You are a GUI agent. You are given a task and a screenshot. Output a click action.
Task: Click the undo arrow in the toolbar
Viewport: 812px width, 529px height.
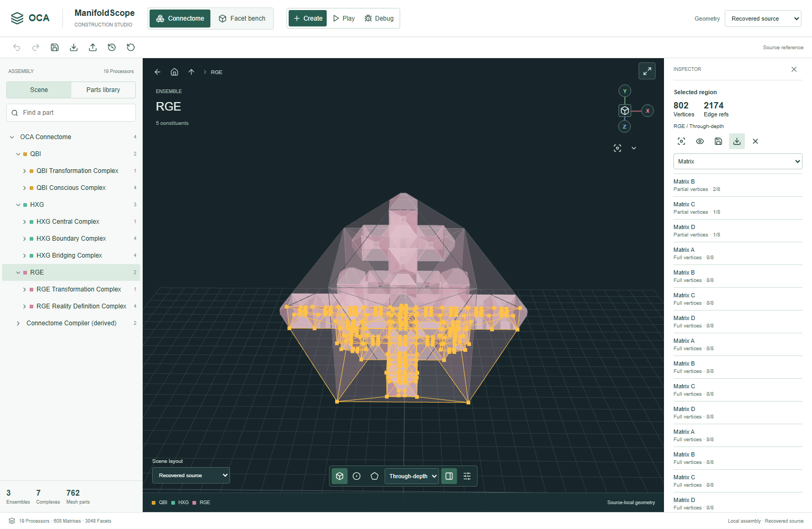pyautogui.click(x=17, y=48)
